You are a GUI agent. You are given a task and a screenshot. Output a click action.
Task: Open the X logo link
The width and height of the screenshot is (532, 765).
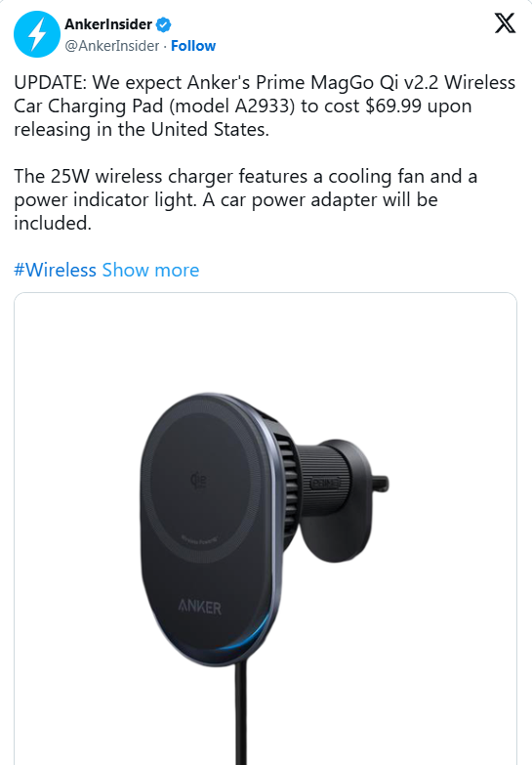[505, 22]
